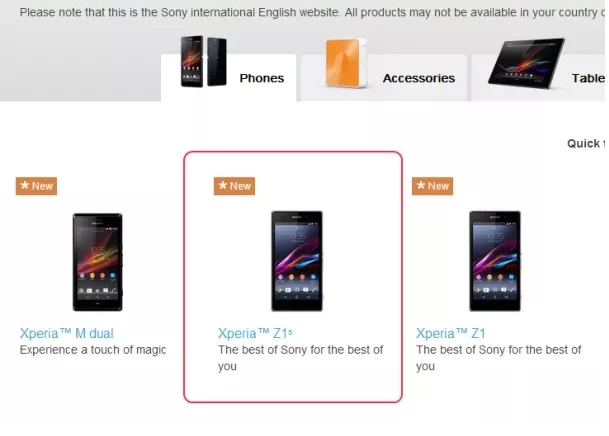Click the Xperia phones icon in Phones tab
Screen dimensions: 609x436
point(204,61)
